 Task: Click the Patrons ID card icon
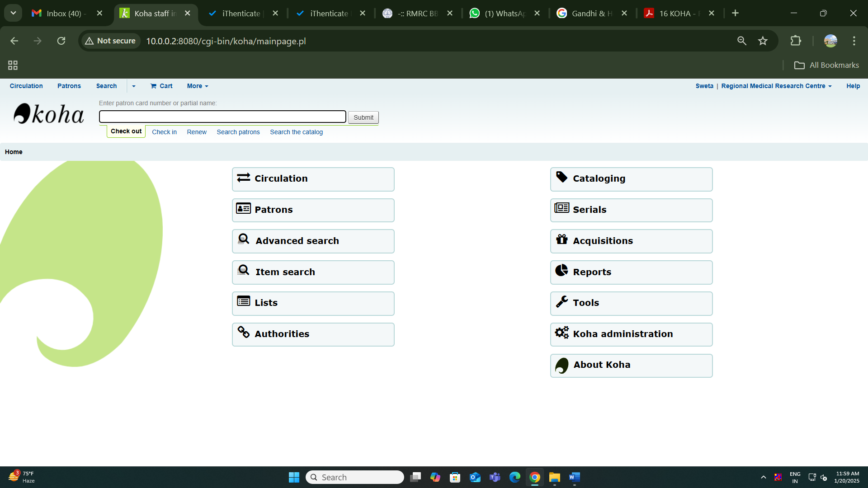(244, 208)
